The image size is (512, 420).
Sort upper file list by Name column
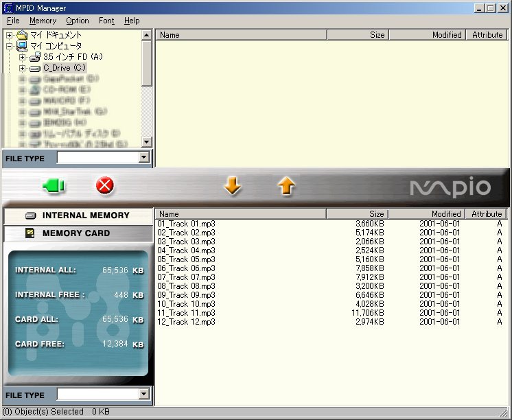pos(241,35)
